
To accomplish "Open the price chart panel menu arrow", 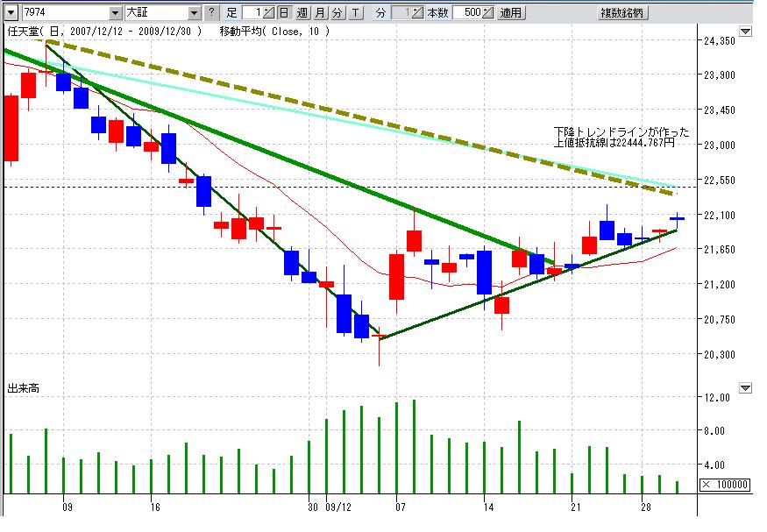I will click(745, 32).
